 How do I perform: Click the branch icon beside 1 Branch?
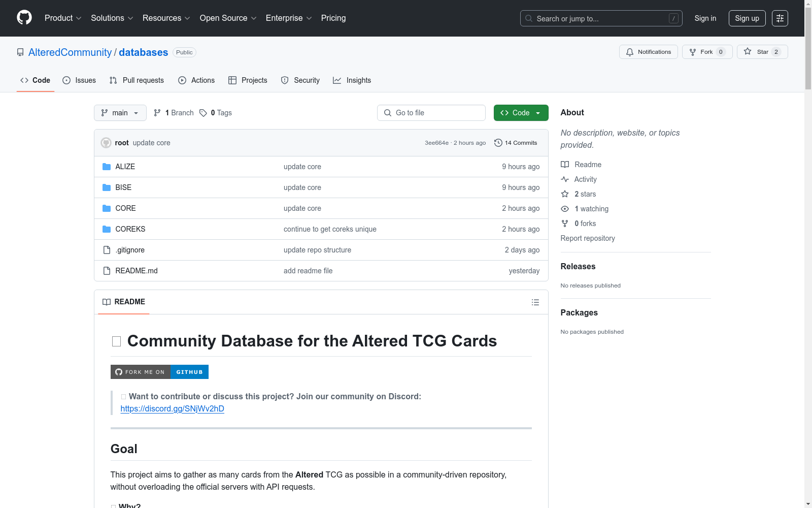157,113
